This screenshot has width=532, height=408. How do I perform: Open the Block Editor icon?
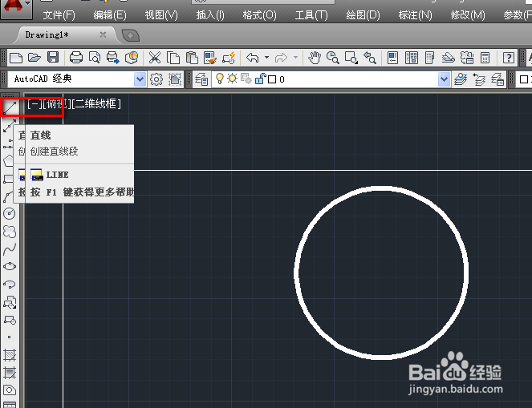[229, 58]
